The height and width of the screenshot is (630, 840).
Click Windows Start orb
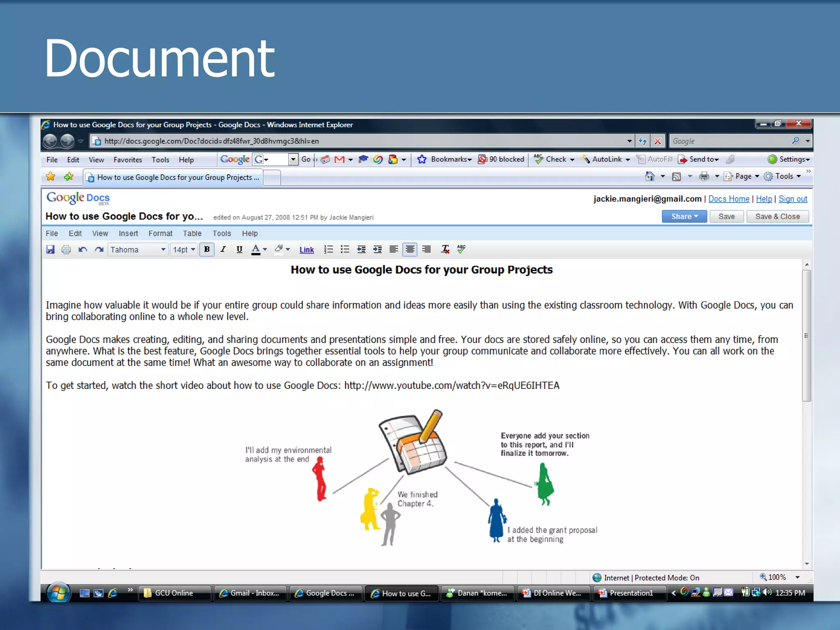click(x=58, y=593)
